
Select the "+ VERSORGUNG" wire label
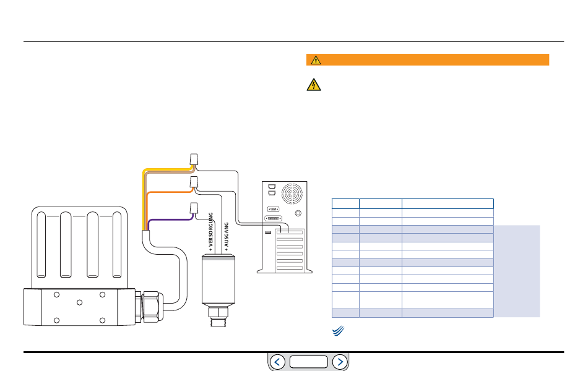(x=210, y=232)
